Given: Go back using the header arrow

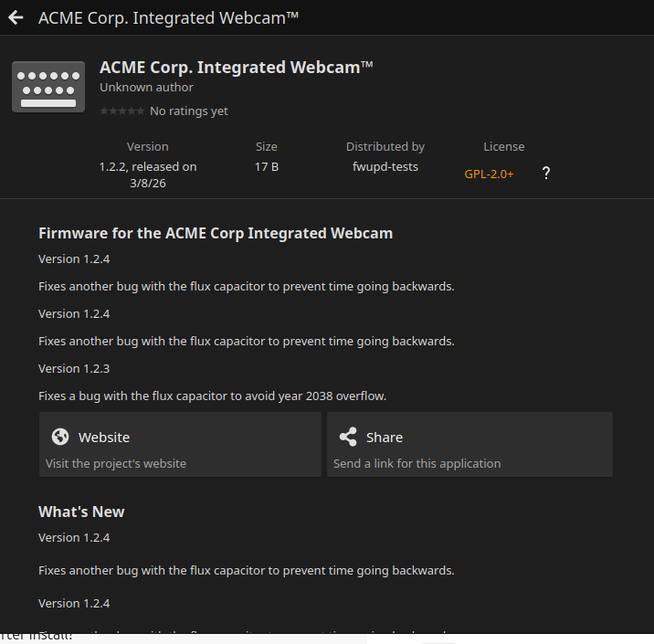Looking at the screenshot, I should click(16, 17).
